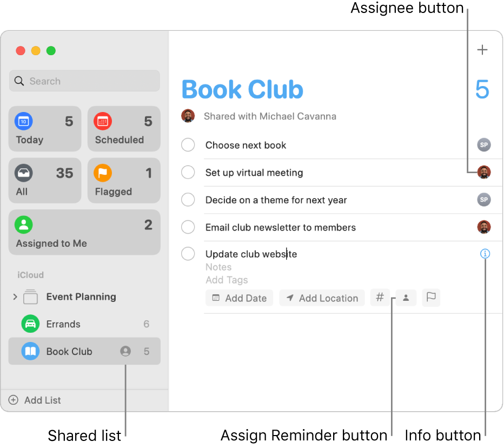
Task: Click the flag icon in the reminder editing row
Action: pos(431,297)
